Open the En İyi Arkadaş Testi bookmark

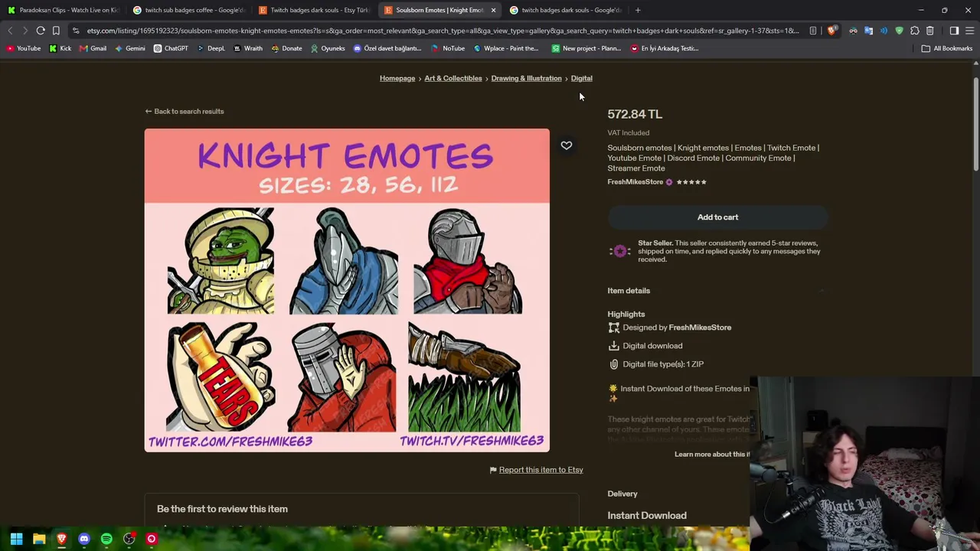[665, 48]
